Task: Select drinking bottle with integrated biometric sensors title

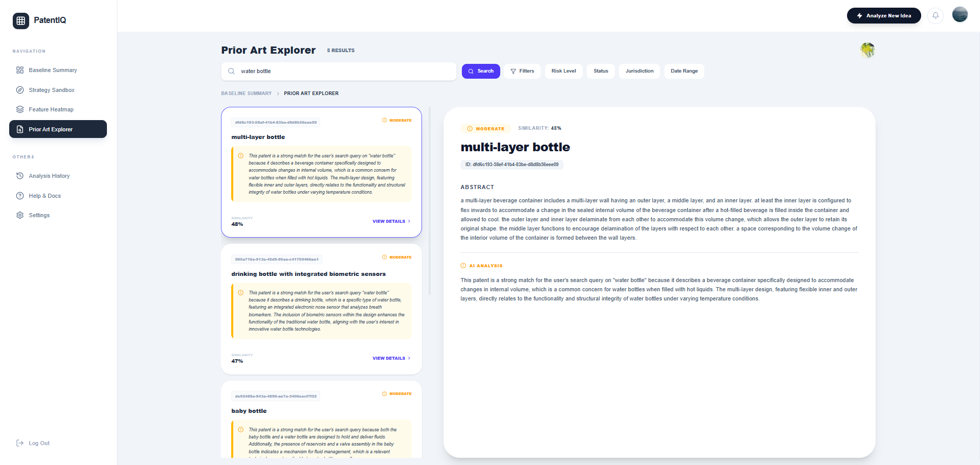Action: click(x=308, y=274)
